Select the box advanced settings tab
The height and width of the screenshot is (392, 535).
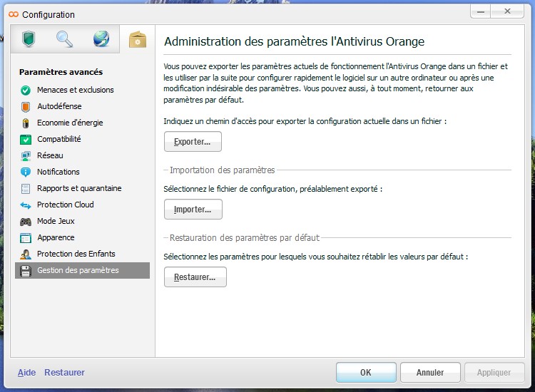[138, 39]
